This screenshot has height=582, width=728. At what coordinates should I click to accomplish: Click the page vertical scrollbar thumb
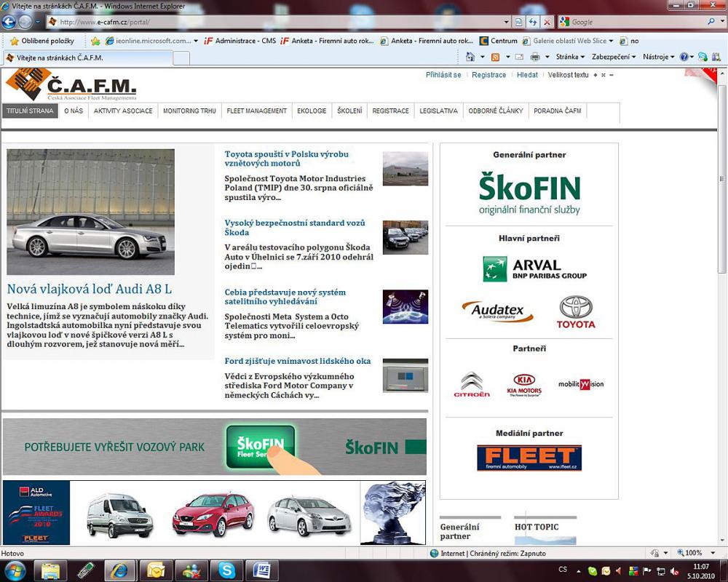click(721, 179)
